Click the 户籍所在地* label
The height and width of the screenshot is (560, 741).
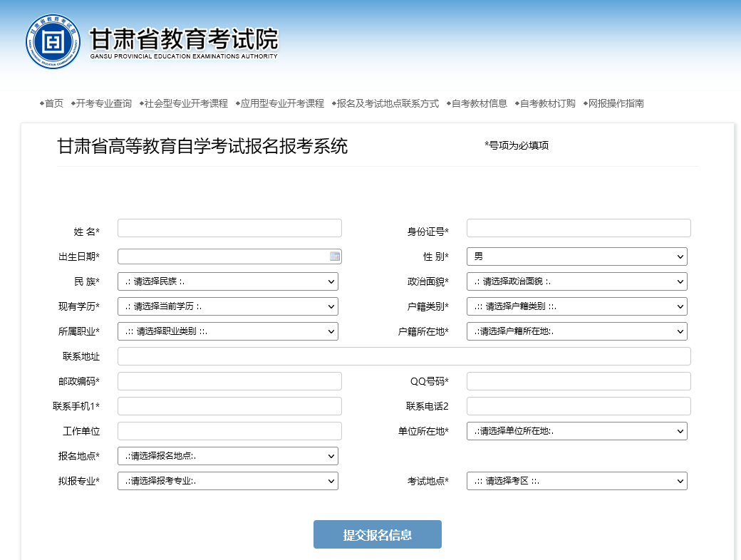click(x=423, y=332)
